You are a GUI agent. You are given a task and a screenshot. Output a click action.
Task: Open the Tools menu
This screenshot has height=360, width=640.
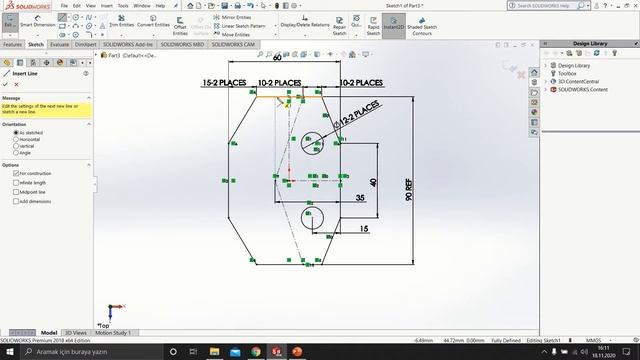[123, 6]
